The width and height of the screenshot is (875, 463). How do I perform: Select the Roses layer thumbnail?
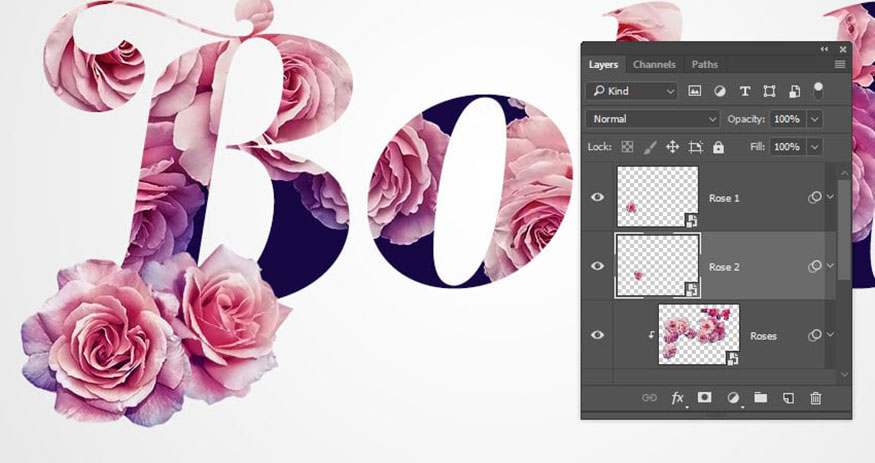click(699, 334)
